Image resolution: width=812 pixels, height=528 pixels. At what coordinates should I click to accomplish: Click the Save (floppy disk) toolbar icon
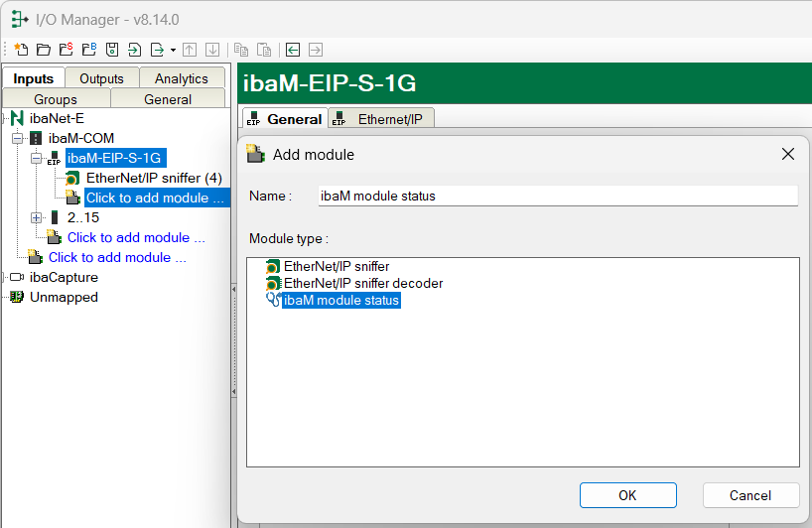112,50
